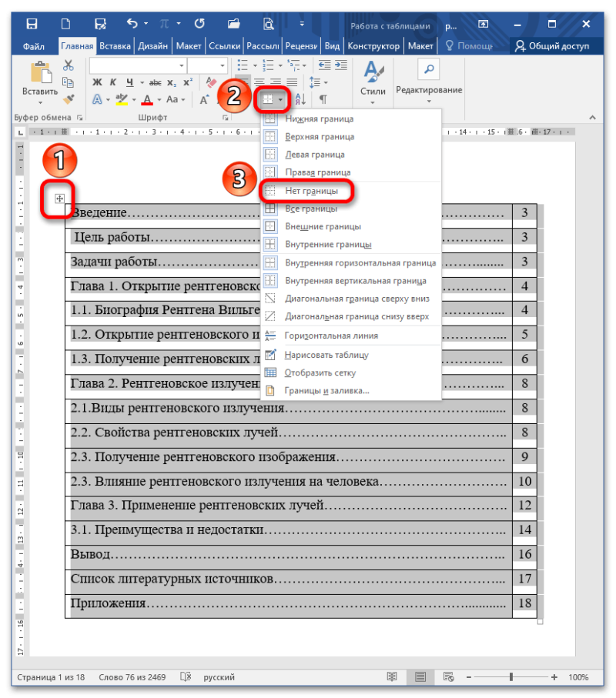Choose Внешние границы menu item
Screen dimensions: 616x698
click(323, 226)
